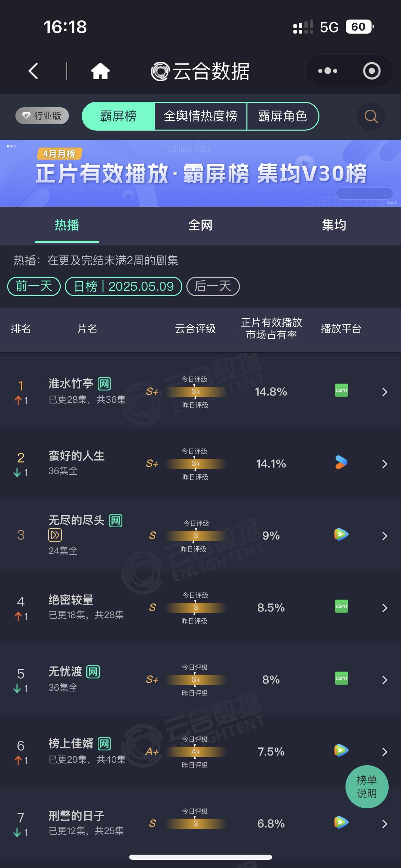Expand 绝密较量 row chevron
This screenshot has width=401, height=868.
(x=385, y=608)
